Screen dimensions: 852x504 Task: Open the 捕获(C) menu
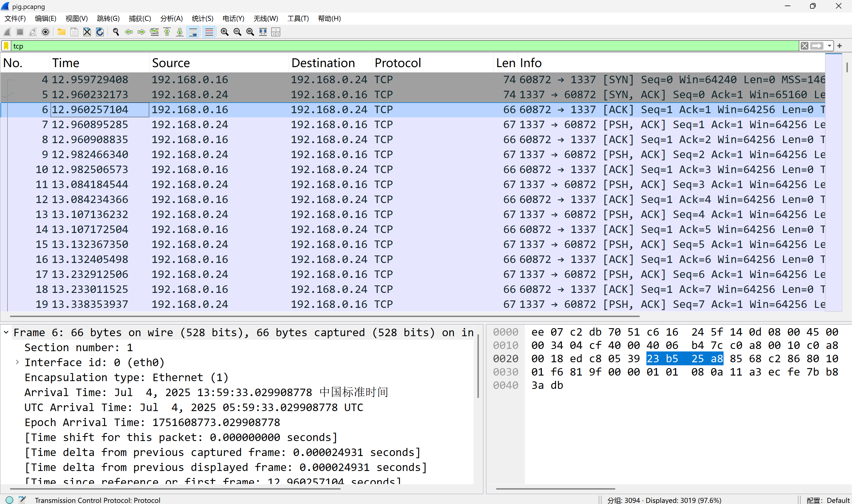(x=140, y=18)
